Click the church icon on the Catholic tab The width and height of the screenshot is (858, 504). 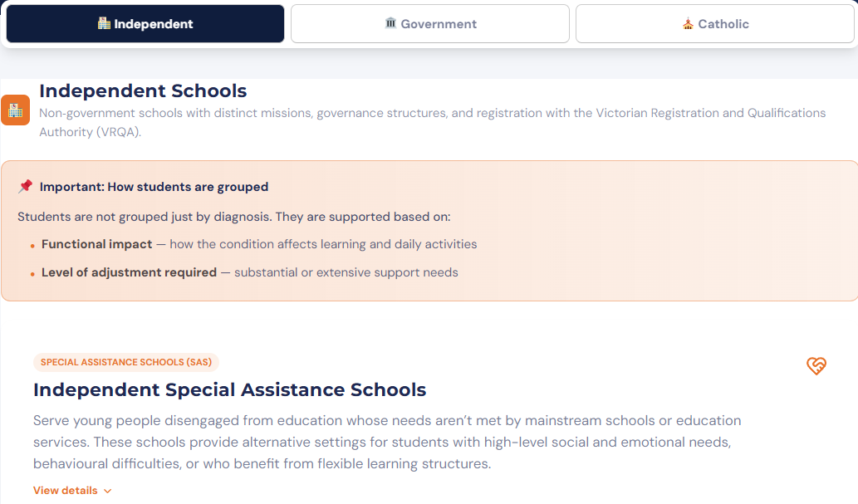[686, 23]
